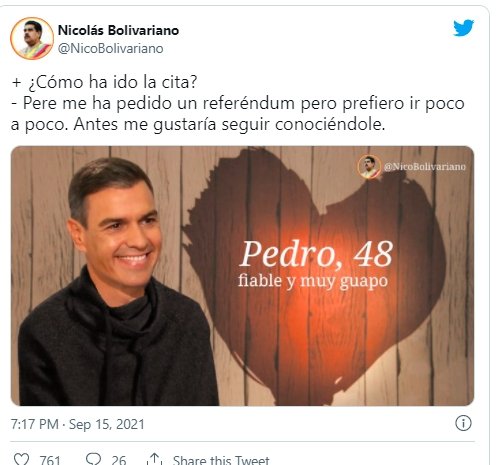Click the blue Twitter bird logo
The height and width of the screenshot is (465, 496).
[x=463, y=28]
